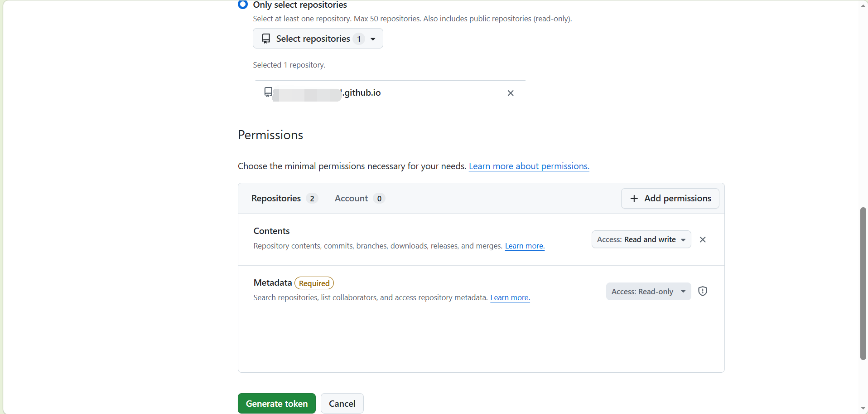Click the repository icon beside github.io
This screenshot has height=414, width=868.
[x=268, y=93]
